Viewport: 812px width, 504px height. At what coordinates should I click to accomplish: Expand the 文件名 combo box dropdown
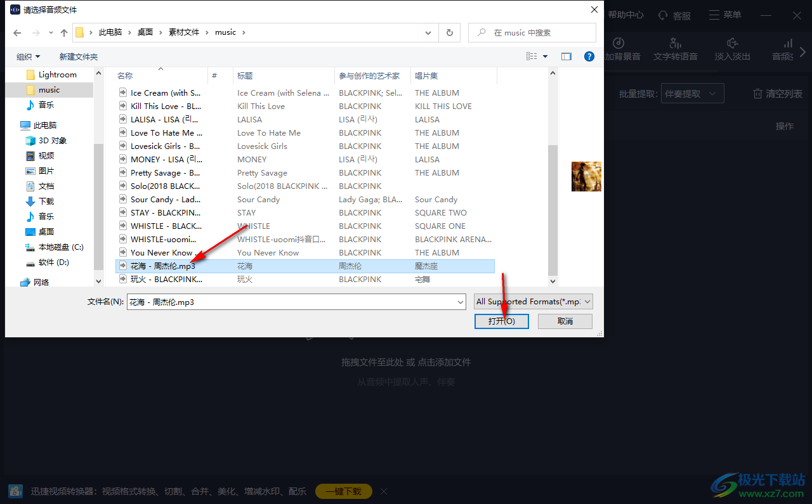point(461,302)
